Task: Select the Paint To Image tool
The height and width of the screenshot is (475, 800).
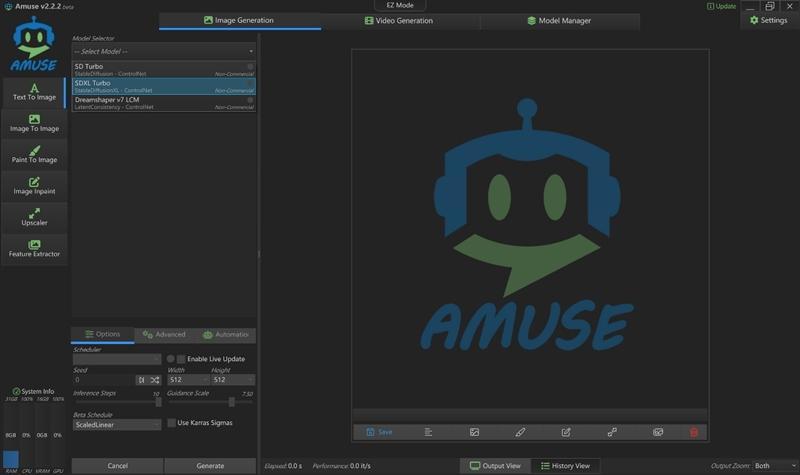Action: point(34,154)
